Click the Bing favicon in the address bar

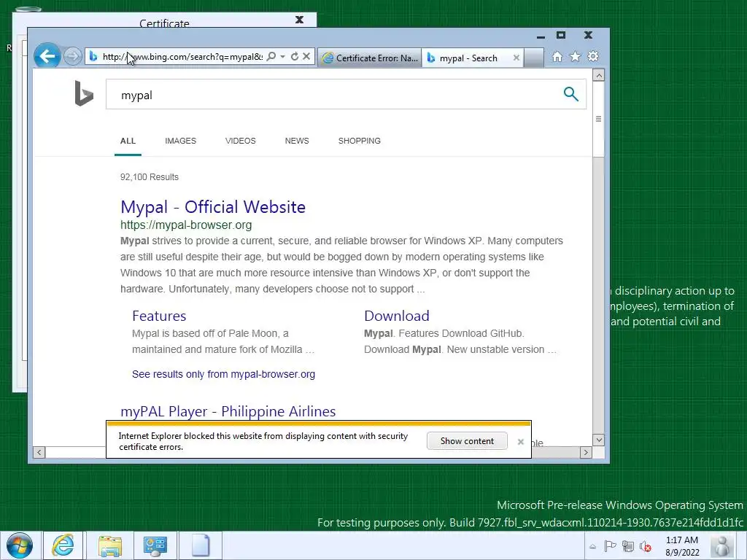[x=93, y=57]
